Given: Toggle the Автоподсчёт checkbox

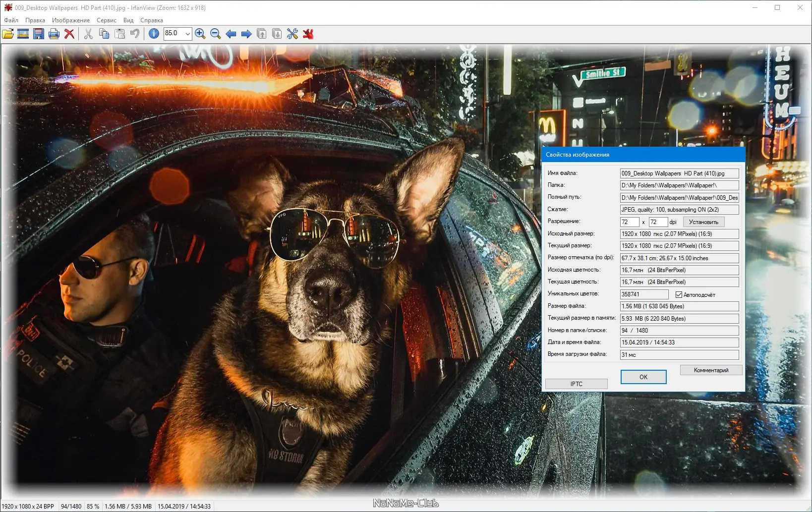Looking at the screenshot, I should pyautogui.click(x=679, y=295).
